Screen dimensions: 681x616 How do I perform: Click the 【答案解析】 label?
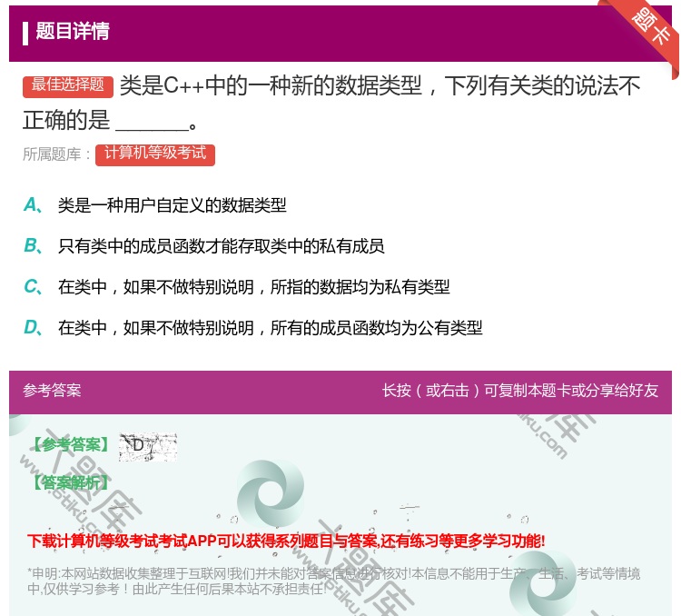(70, 482)
